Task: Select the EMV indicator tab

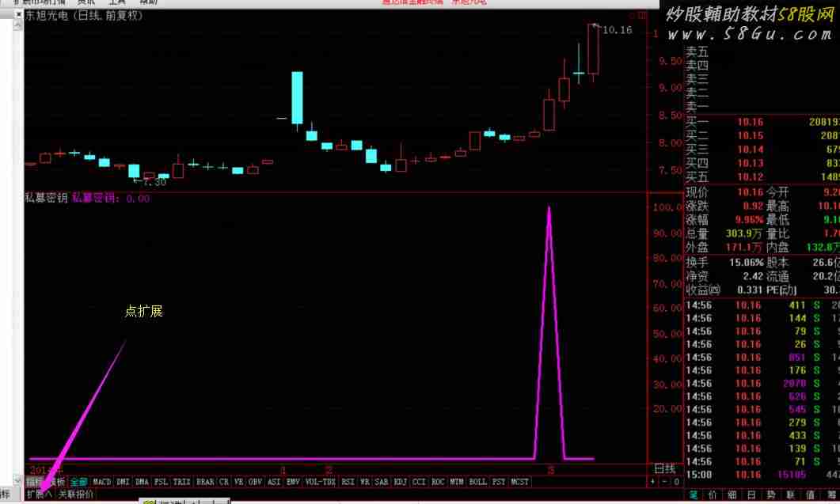Action: coord(293,482)
